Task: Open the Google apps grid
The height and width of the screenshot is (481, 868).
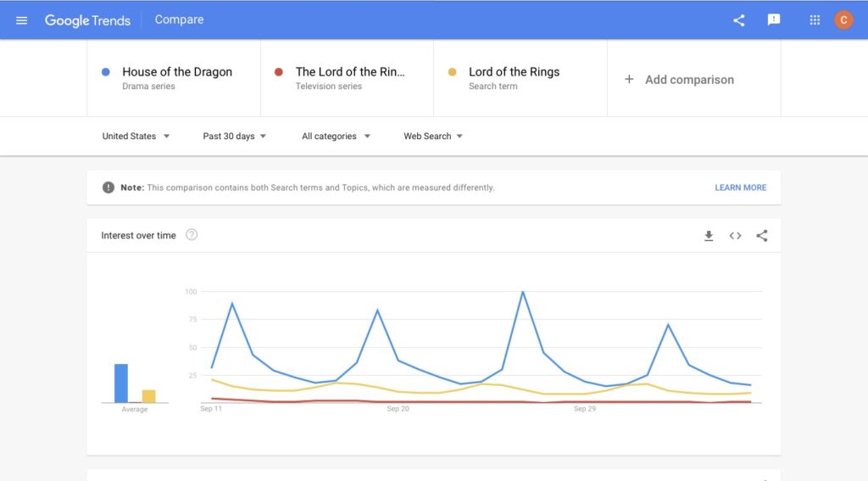Action: (815, 20)
